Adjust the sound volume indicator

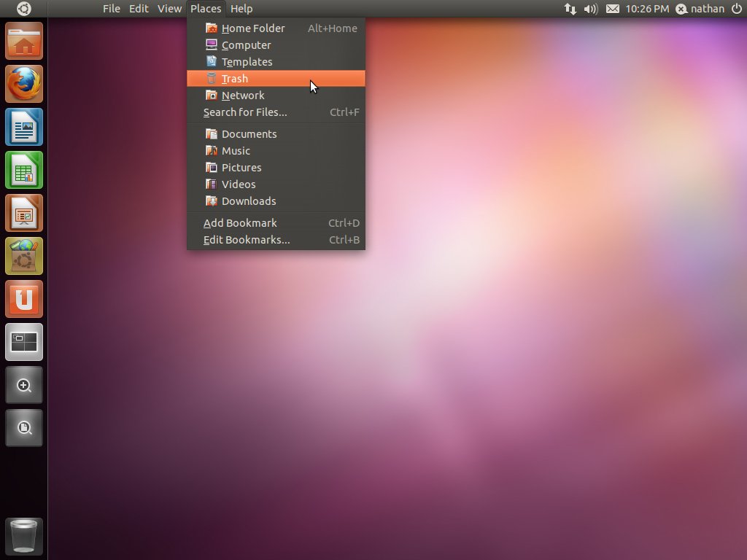[591, 9]
